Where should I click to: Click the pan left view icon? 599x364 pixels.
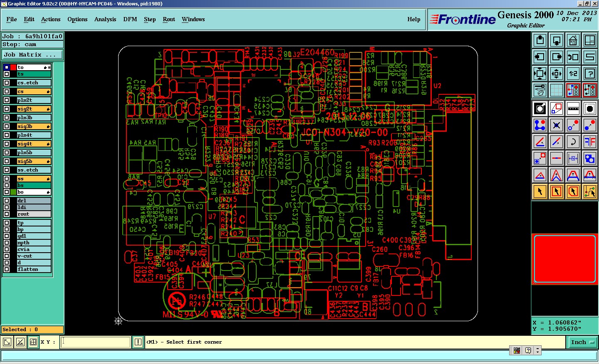coord(540,57)
